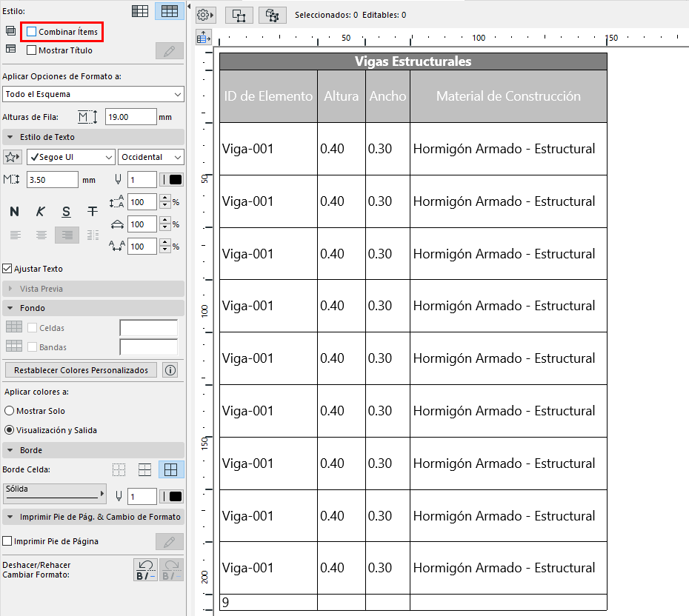
Task: Click the ruler corner icon above the schedule
Action: pyautogui.click(x=204, y=38)
